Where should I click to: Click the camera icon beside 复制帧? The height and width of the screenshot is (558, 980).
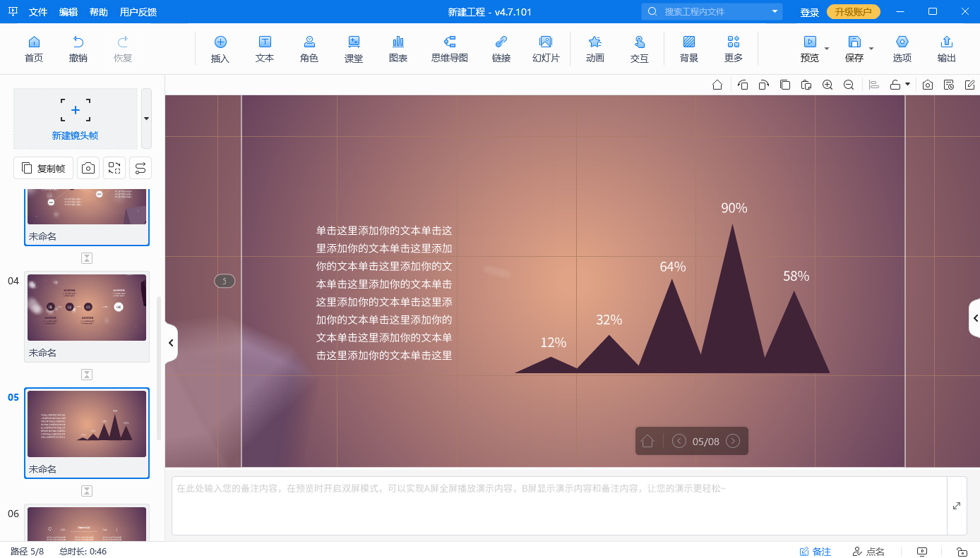click(88, 168)
